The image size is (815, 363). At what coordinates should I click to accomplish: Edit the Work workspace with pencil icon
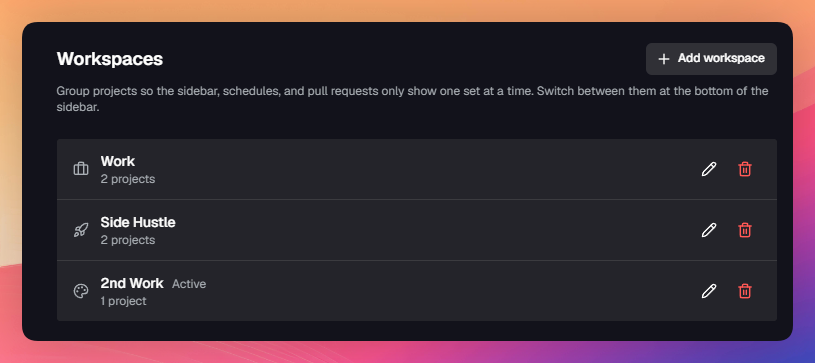click(709, 169)
